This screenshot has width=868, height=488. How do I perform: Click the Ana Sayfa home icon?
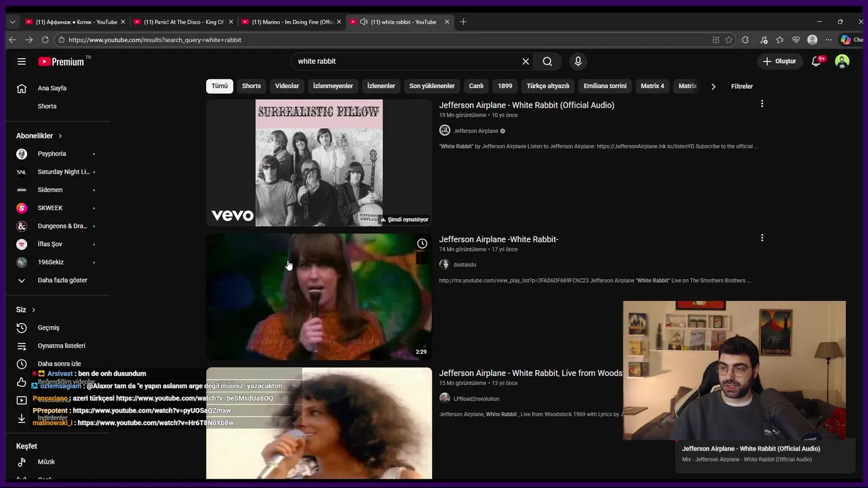tap(22, 88)
